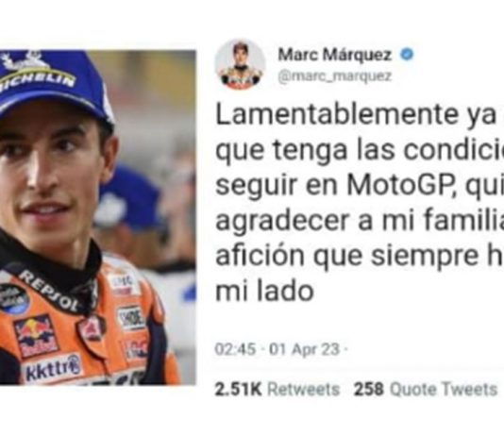Click the final words mi lado
Screen dimensions: 504x436
click(264, 291)
